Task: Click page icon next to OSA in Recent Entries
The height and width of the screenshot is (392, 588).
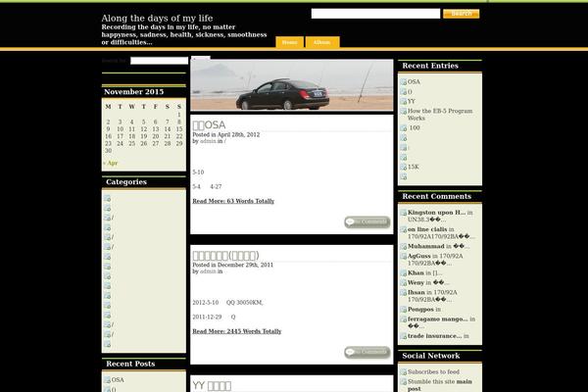Action: point(404,81)
